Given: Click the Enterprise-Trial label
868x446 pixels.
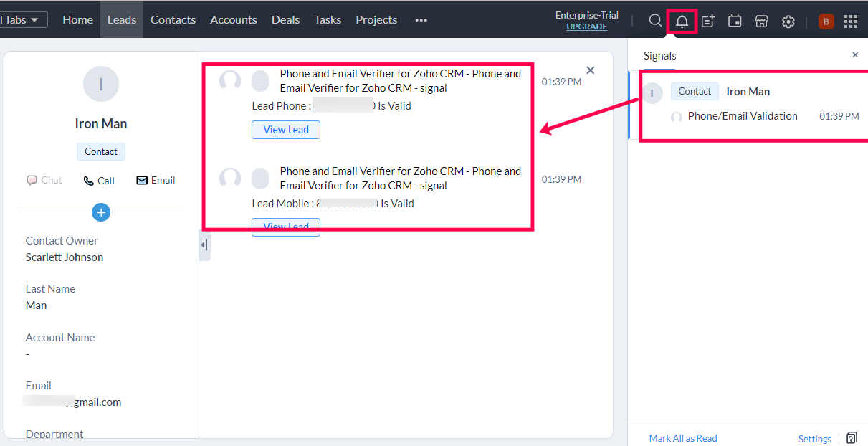Looking at the screenshot, I should tap(587, 15).
